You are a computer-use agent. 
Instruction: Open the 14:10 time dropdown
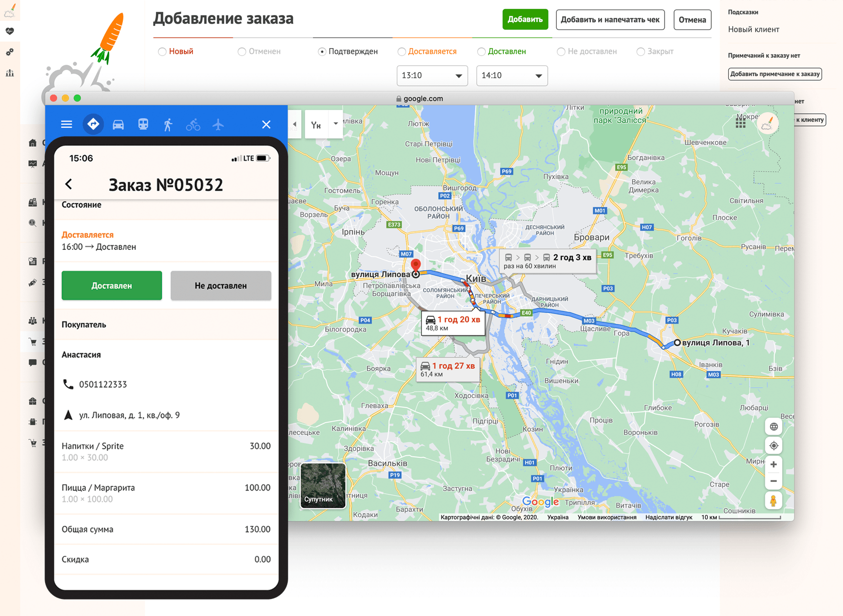512,76
